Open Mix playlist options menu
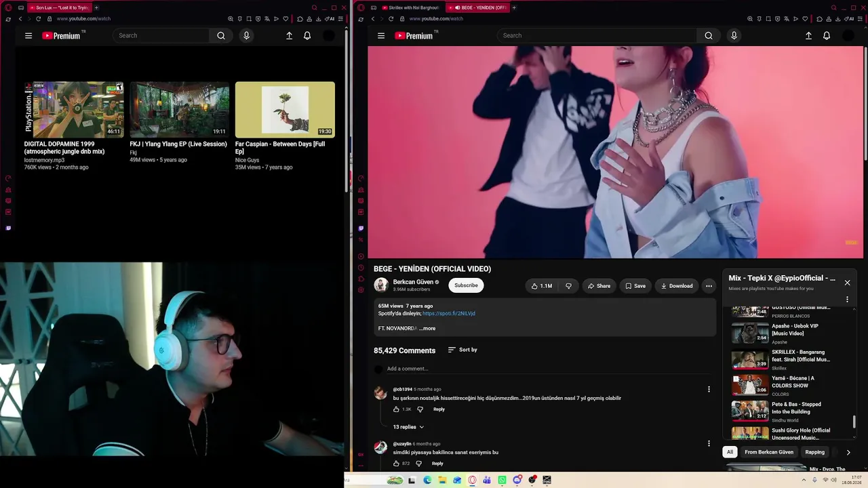 click(847, 299)
